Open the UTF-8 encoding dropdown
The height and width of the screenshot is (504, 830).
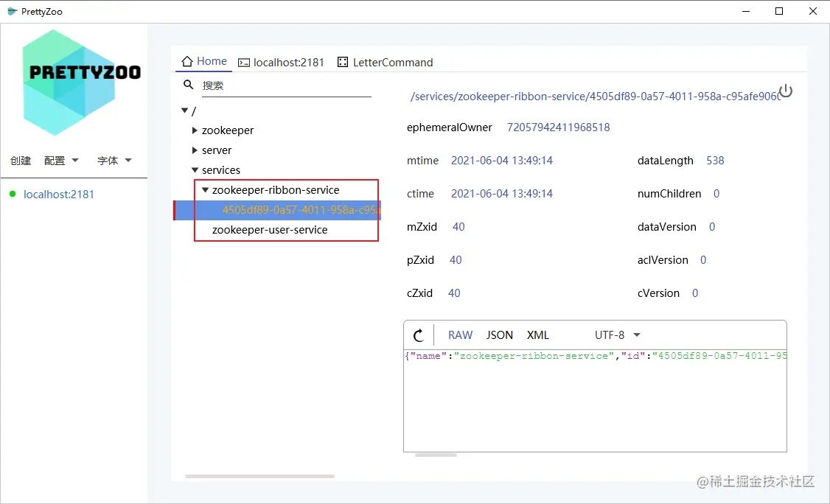tap(617, 335)
